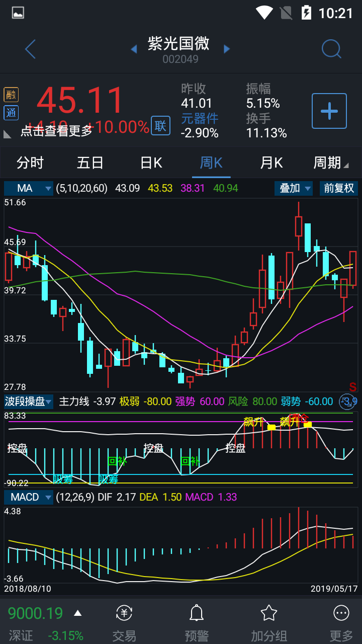Tap the MA5 value 43.09
Screen dimensions: 362x644
pyautogui.click(x=128, y=188)
